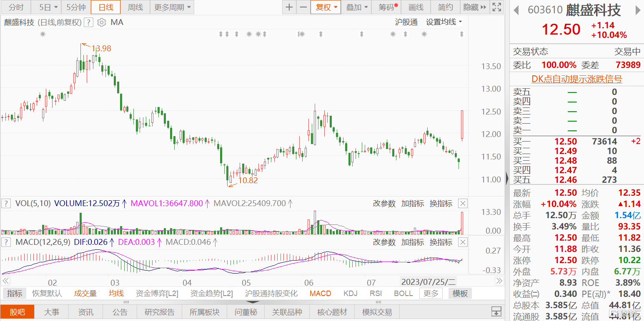Toggle 资金博弈[L2] indicator
The height and width of the screenshot is (321, 644).
coord(157,294)
